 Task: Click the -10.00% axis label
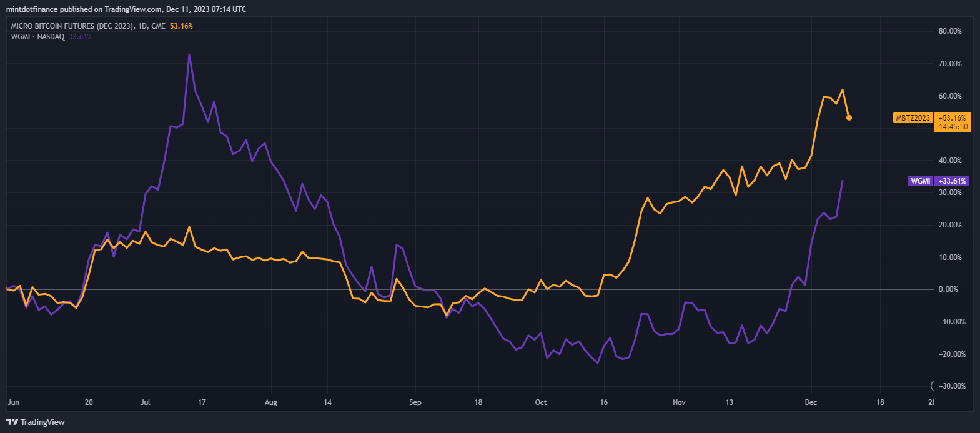pos(951,322)
